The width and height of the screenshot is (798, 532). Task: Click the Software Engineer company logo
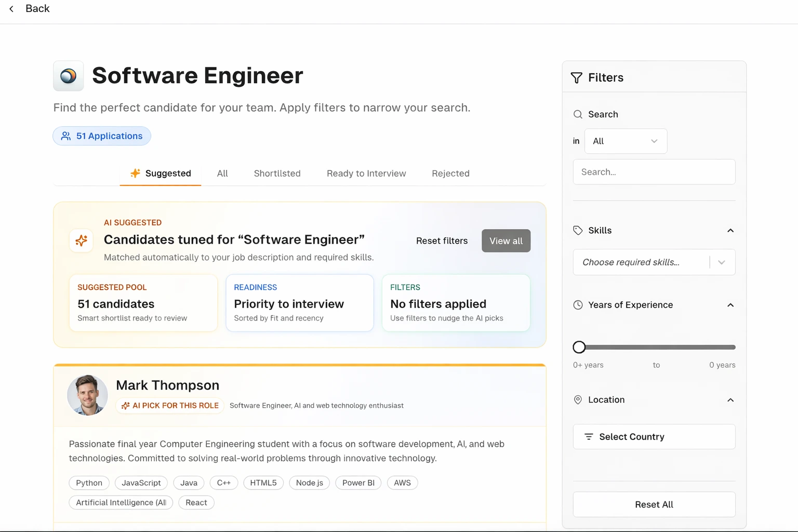pyautogui.click(x=69, y=76)
